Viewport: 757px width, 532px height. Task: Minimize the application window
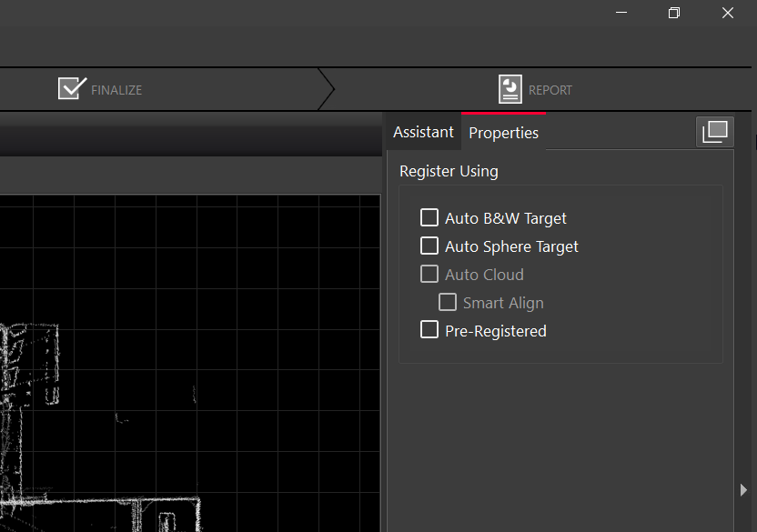click(x=621, y=13)
